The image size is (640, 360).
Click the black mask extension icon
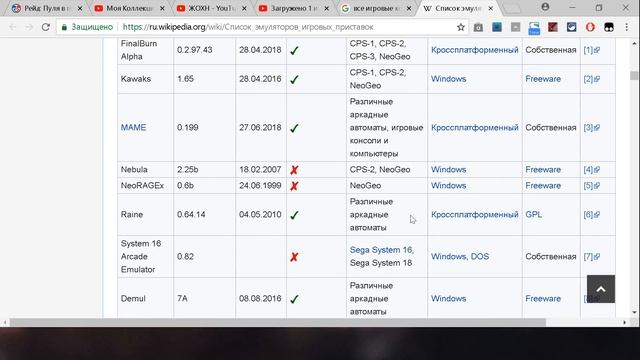click(x=609, y=27)
